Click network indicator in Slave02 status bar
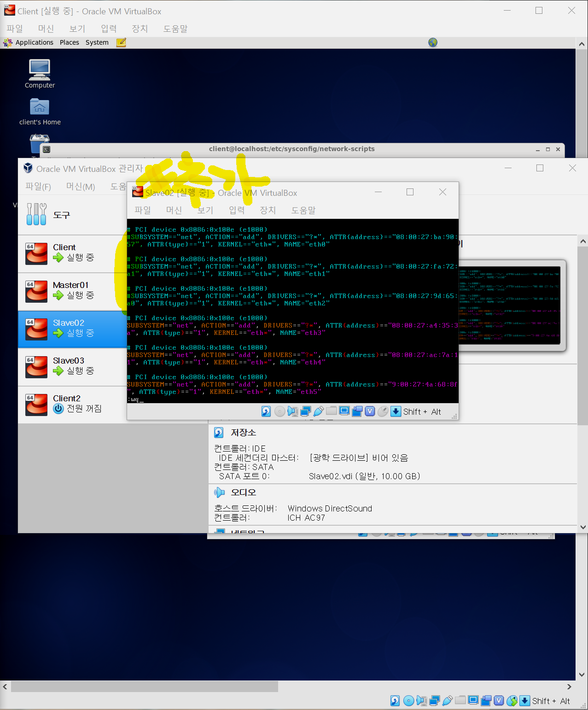Screen dimensions: 588x710 click(305, 411)
